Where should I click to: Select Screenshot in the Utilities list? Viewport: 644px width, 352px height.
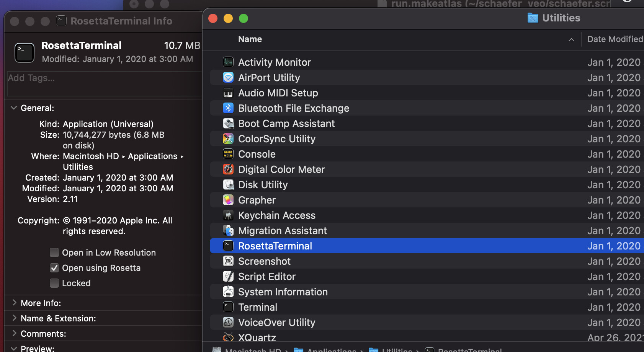click(x=264, y=261)
